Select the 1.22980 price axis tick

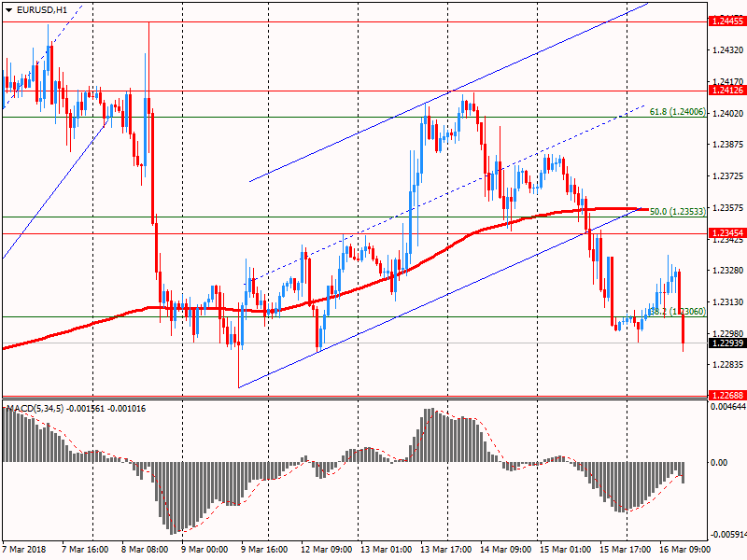(x=728, y=333)
